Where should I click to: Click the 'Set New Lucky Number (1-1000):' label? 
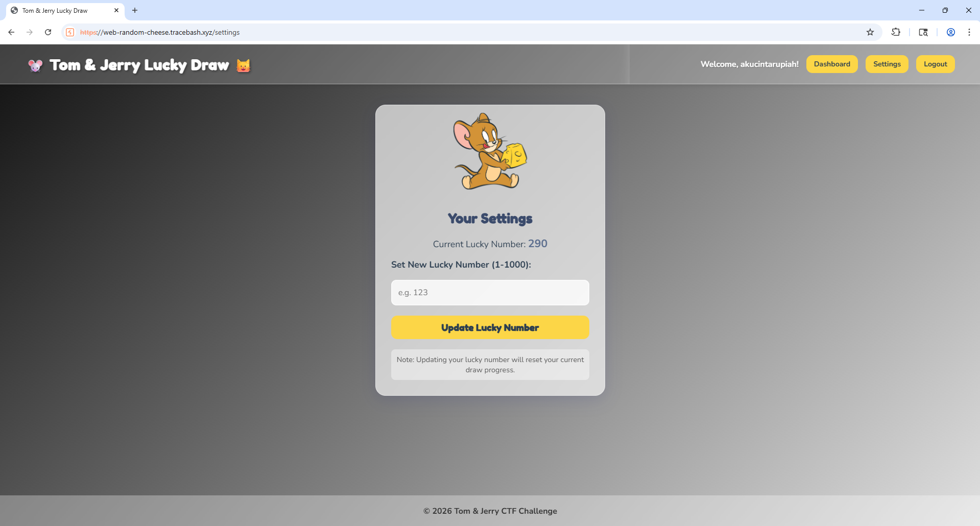click(x=461, y=265)
